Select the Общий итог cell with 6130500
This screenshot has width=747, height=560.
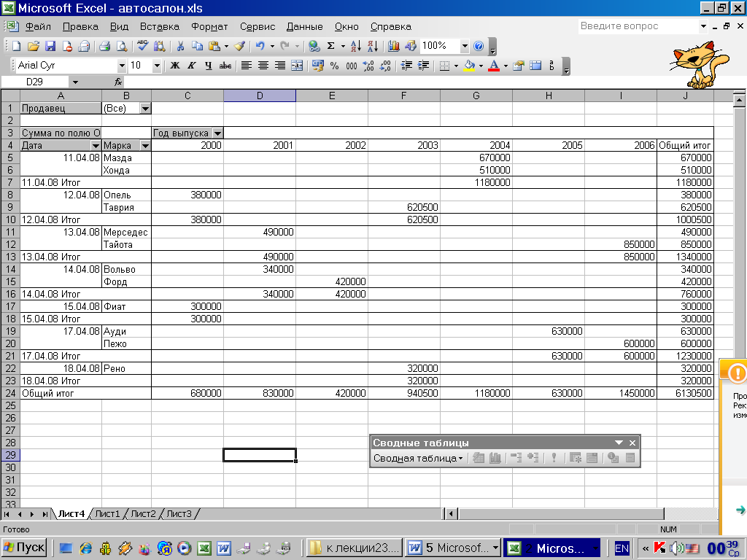(x=685, y=393)
